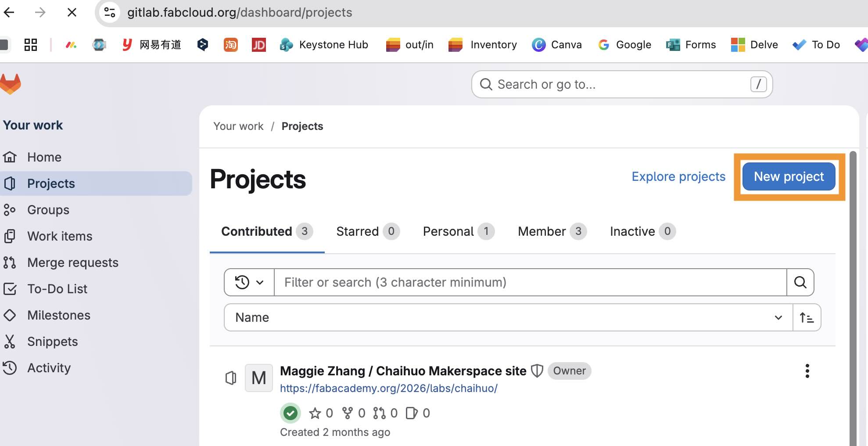The height and width of the screenshot is (446, 868).
Task: Open the Google bookmark
Action: 624,45
